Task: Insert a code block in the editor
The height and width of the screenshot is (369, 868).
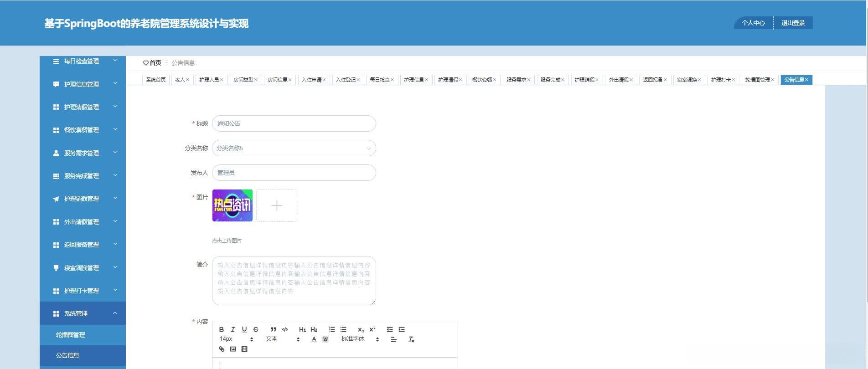Action: coord(285,329)
